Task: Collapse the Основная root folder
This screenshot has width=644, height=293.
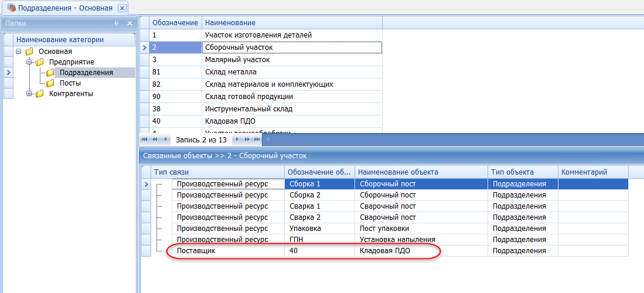Action: 20,52
